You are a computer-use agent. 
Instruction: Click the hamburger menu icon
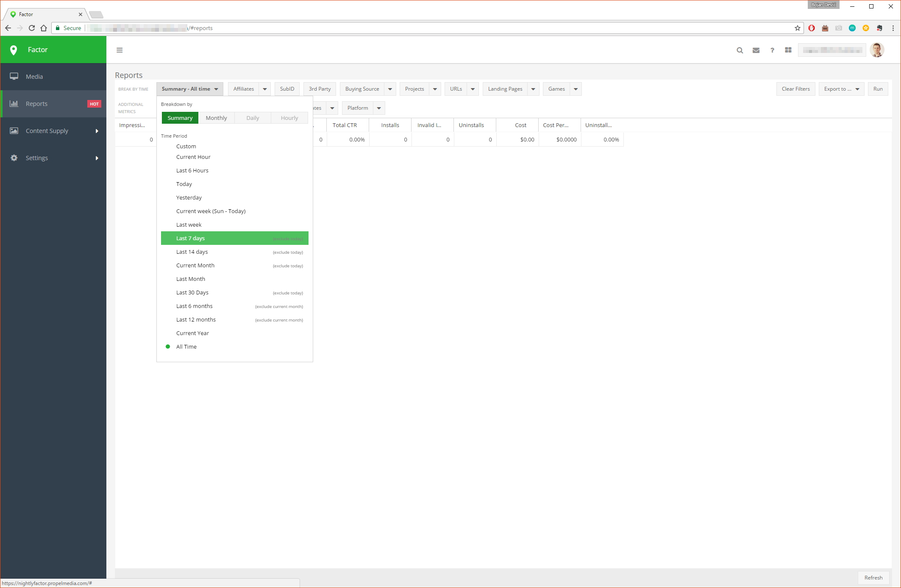pyautogui.click(x=120, y=50)
